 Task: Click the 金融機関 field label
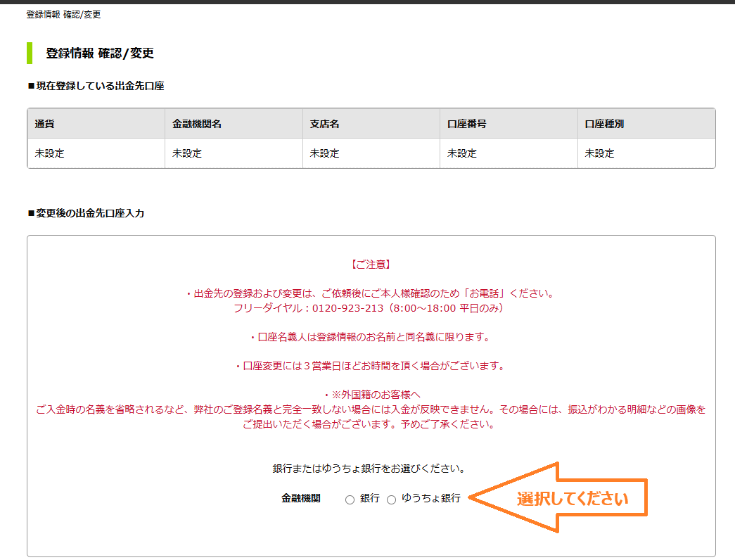[301, 498]
